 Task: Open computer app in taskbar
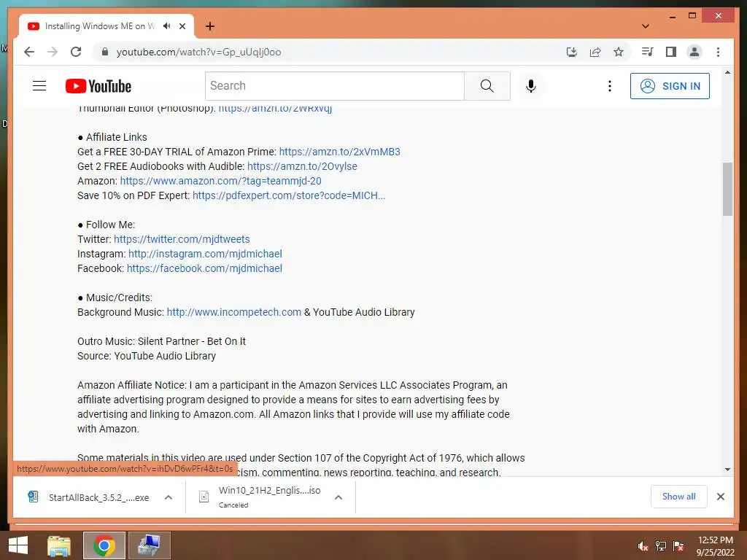pyautogui.click(x=150, y=545)
